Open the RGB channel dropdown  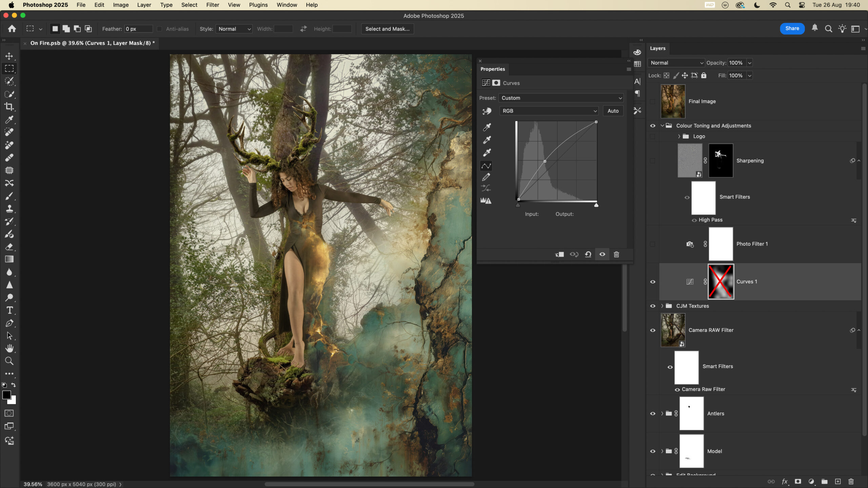549,111
